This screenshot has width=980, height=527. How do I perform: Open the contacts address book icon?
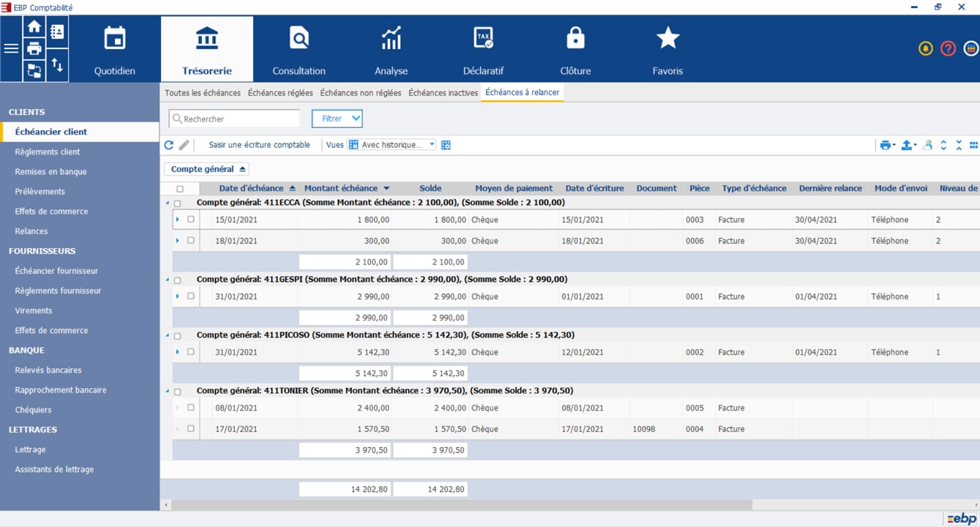[x=57, y=31]
